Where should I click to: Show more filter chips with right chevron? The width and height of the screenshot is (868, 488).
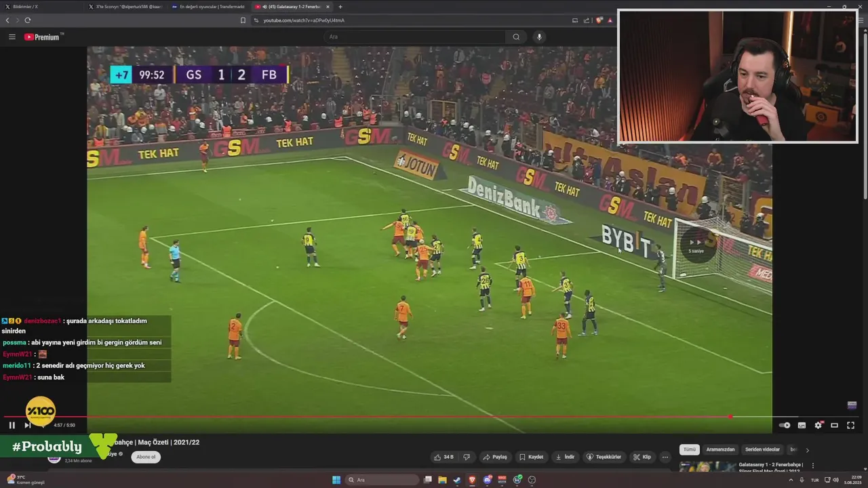click(x=807, y=449)
